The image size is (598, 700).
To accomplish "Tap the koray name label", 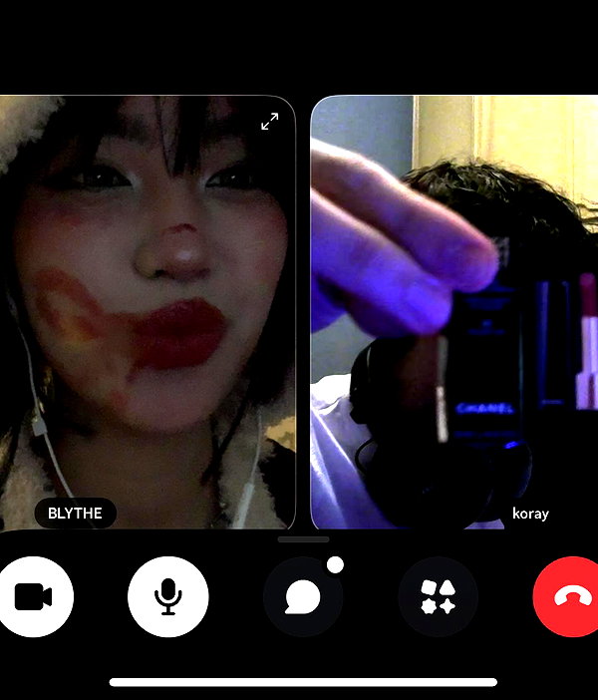I will pyautogui.click(x=530, y=514).
